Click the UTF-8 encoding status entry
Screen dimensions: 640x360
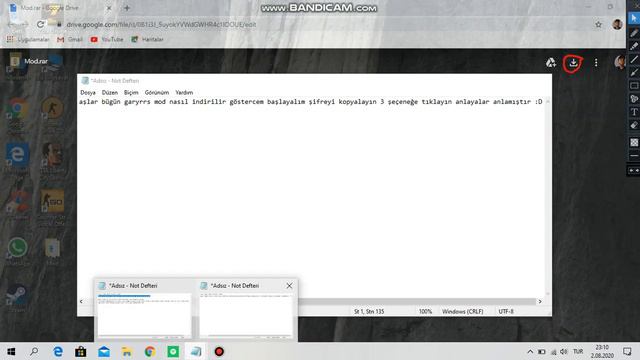point(506,311)
